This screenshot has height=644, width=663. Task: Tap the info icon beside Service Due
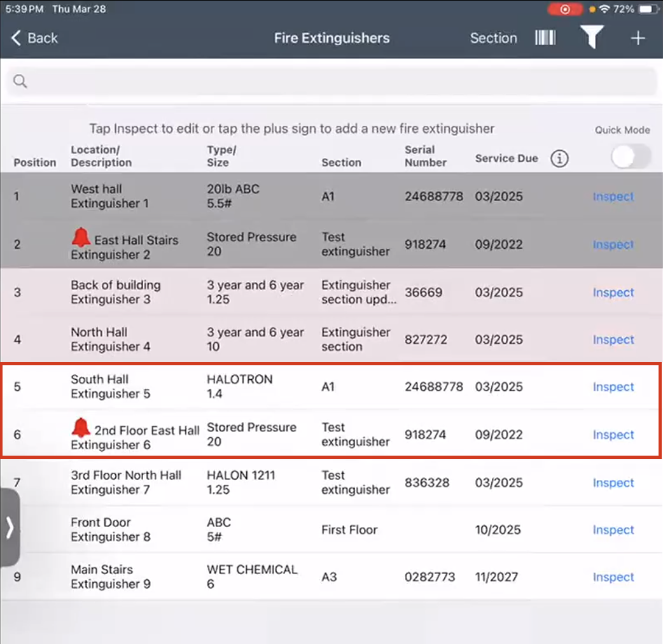click(559, 158)
